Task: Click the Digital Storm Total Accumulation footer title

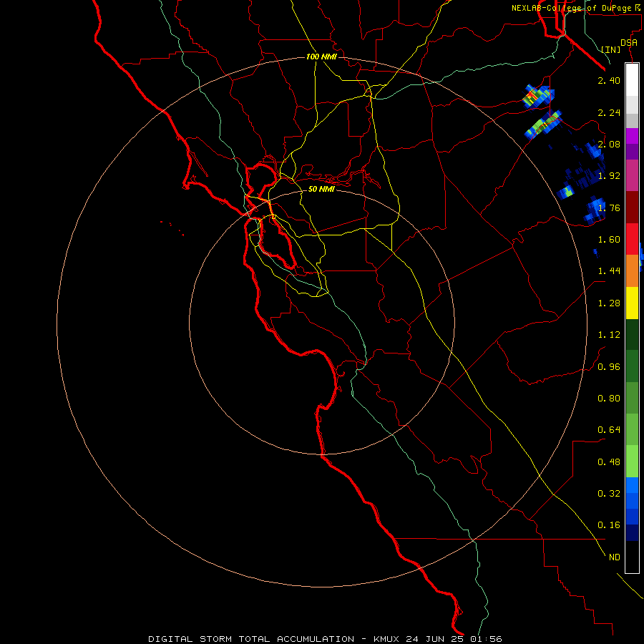Action: pos(251,639)
